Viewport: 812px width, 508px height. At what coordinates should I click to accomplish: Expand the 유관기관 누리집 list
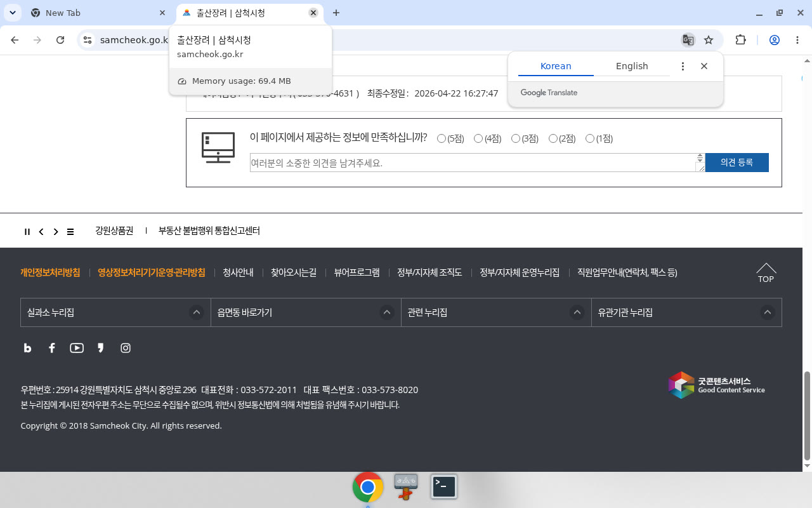(686, 312)
